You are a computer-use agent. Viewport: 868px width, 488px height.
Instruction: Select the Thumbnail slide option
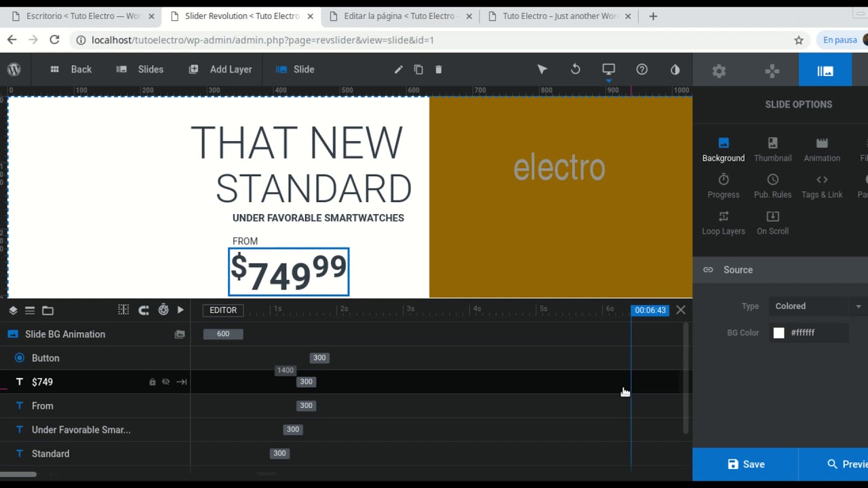[772, 149]
